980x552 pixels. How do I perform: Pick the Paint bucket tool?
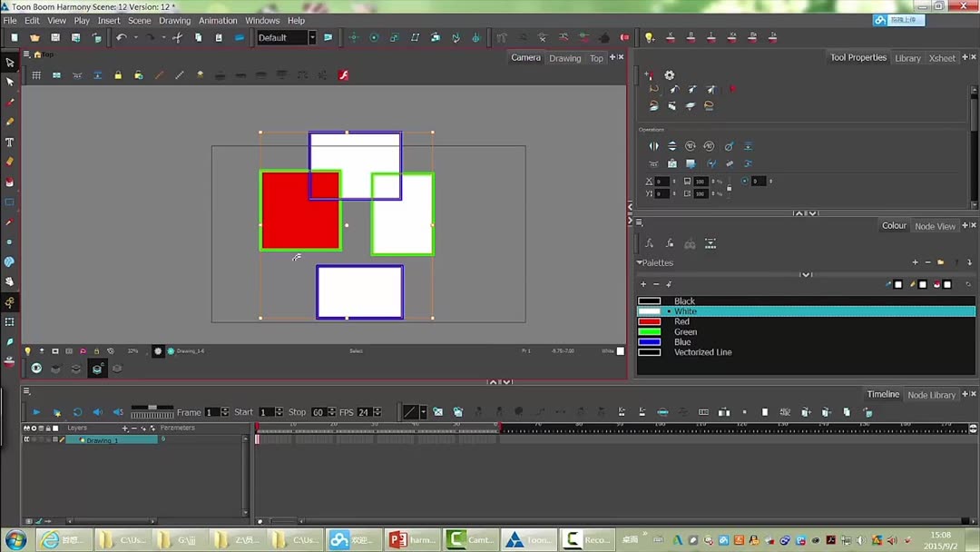point(10,182)
